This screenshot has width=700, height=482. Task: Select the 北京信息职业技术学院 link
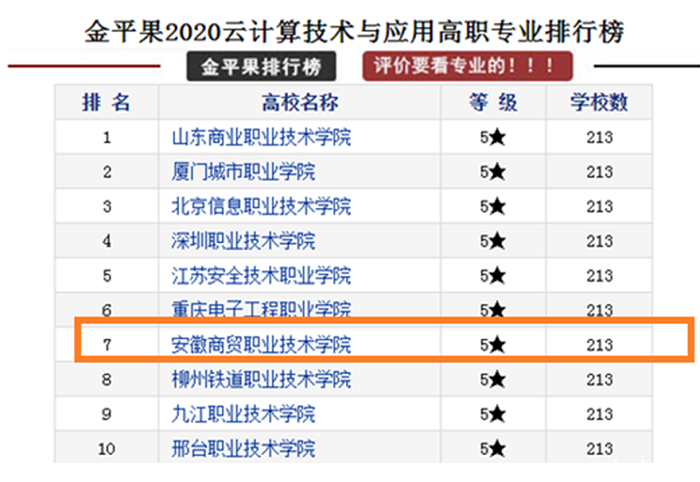pos(261,207)
